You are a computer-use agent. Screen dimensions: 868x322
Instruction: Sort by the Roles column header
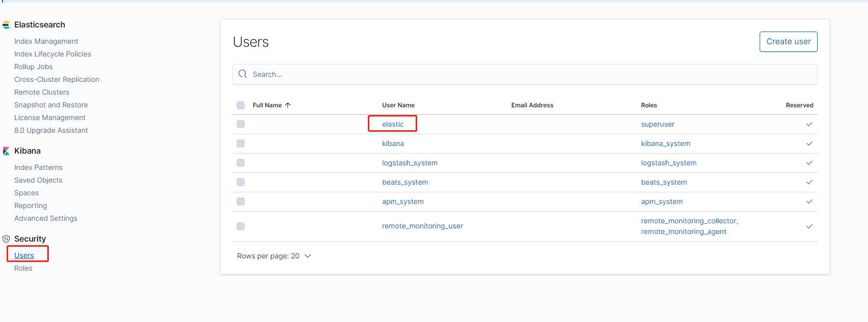click(649, 105)
